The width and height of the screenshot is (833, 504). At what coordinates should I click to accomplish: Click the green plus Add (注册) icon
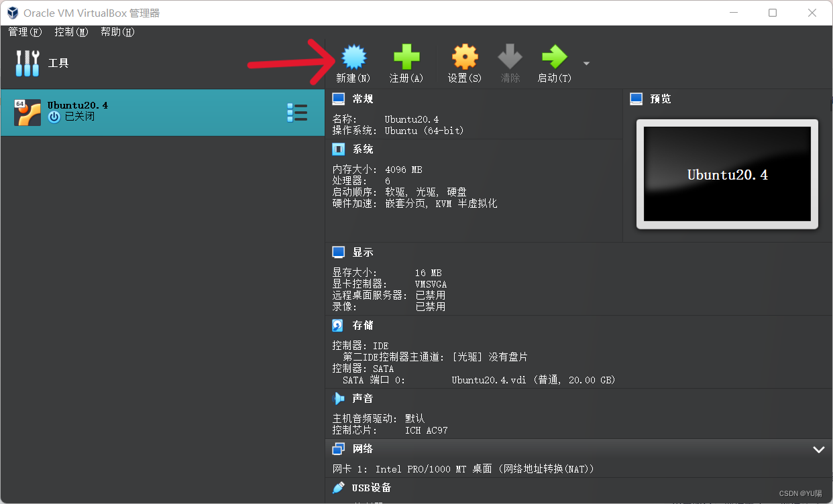[x=406, y=57]
